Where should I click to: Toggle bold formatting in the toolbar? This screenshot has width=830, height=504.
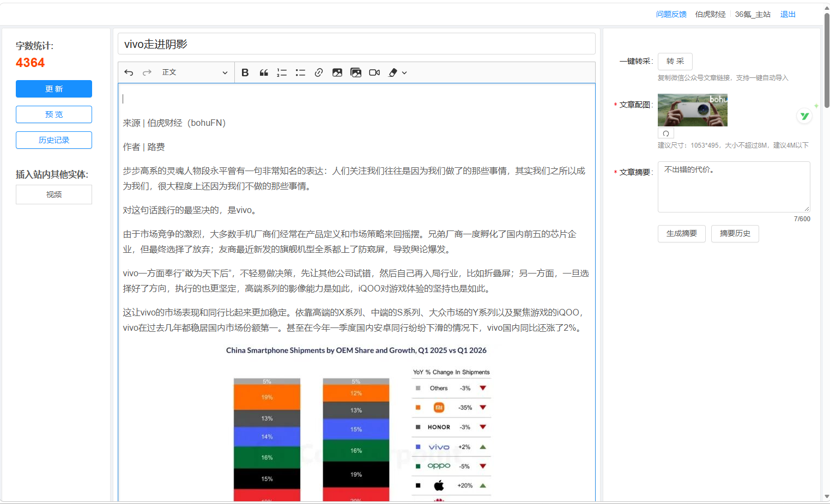(245, 72)
